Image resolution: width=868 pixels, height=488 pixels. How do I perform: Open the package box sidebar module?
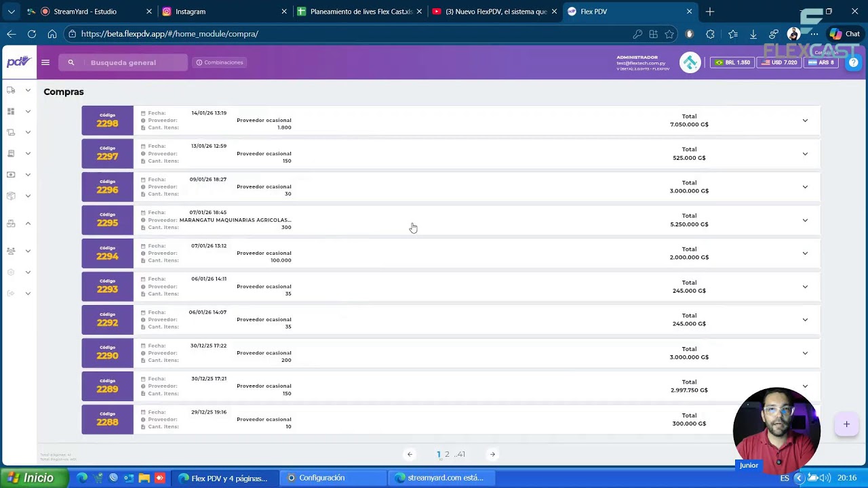(x=11, y=196)
